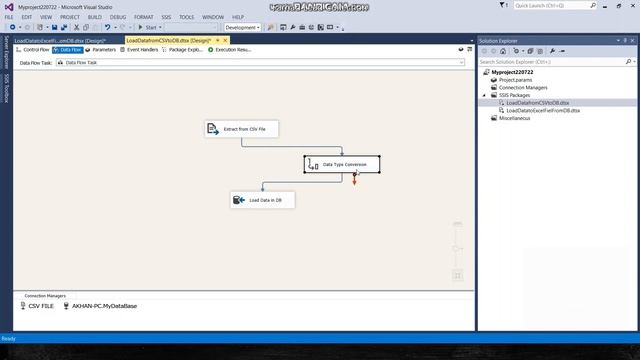Image resolution: width=640 pixels, height=360 pixels.
Task: Switch to LoadDatatoExcelFi...omDB.dtsx design tab
Action: 60,41
